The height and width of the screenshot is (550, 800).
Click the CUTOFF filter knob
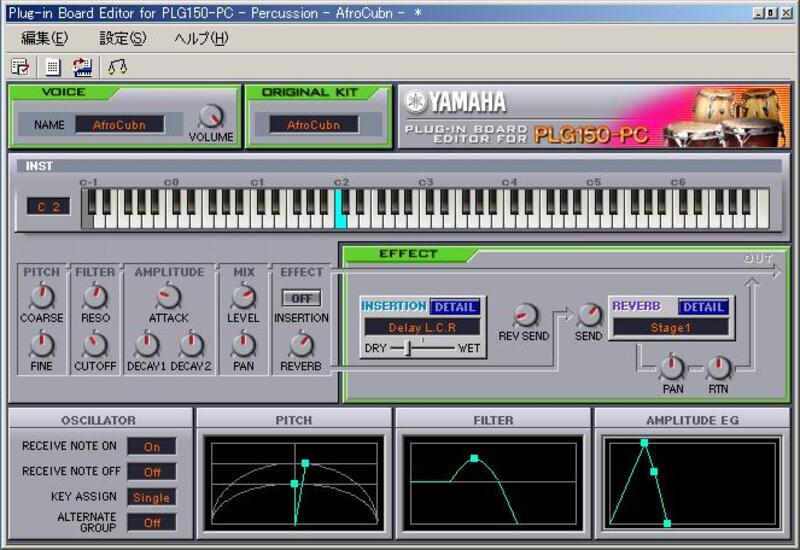[x=94, y=346]
